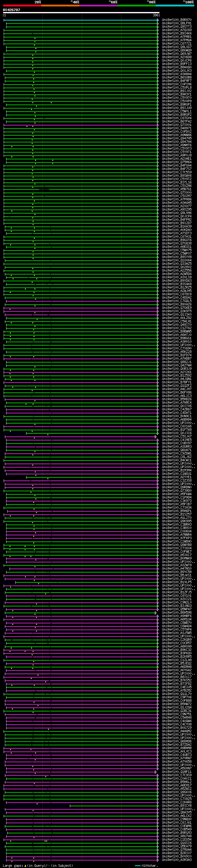The image size is (197, 868).
Task: Click the purple alignment bar for UniRef100_Q7XV01
Action: click(81, 125)
